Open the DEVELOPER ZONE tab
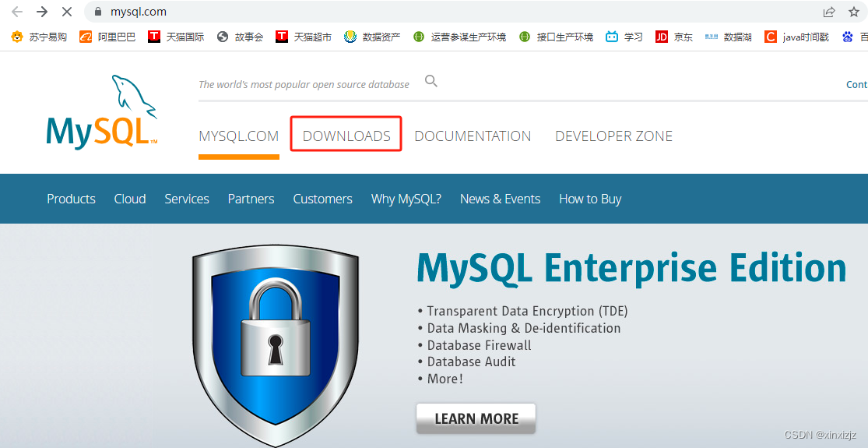Viewport: 868px width, 448px height. [x=614, y=136]
